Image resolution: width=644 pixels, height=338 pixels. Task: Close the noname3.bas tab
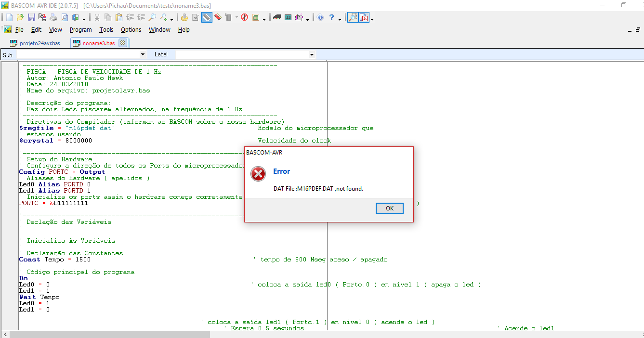pyautogui.click(x=122, y=43)
